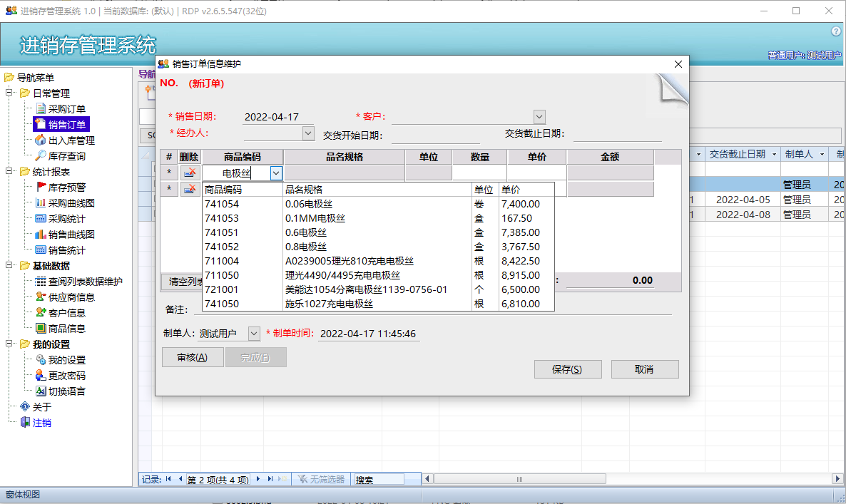Expand the 客户 dropdown list
The width and height of the screenshot is (846, 504).
pos(539,117)
